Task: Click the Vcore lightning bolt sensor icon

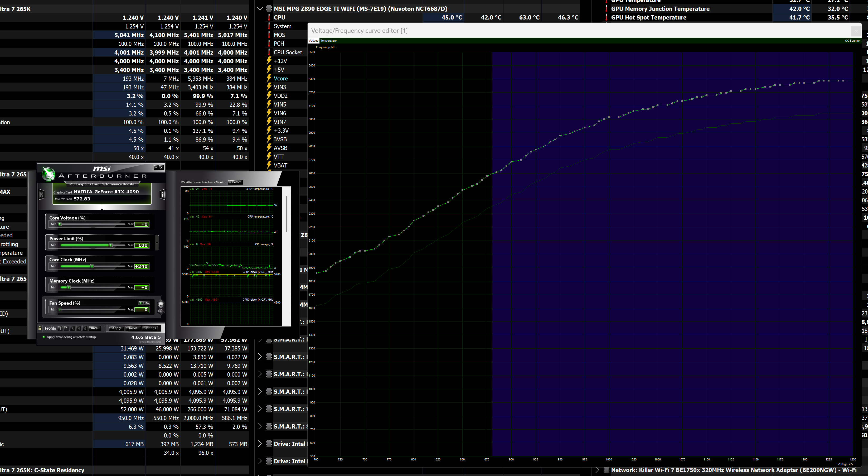Action: (x=269, y=78)
